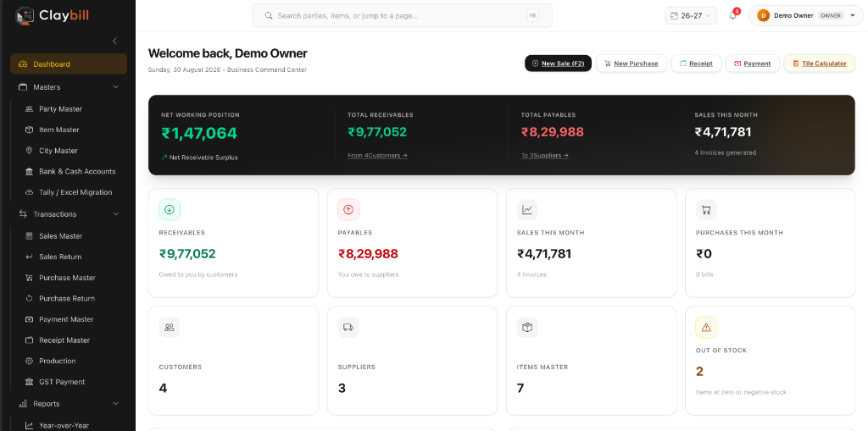Click New Purchase button

[x=631, y=64]
